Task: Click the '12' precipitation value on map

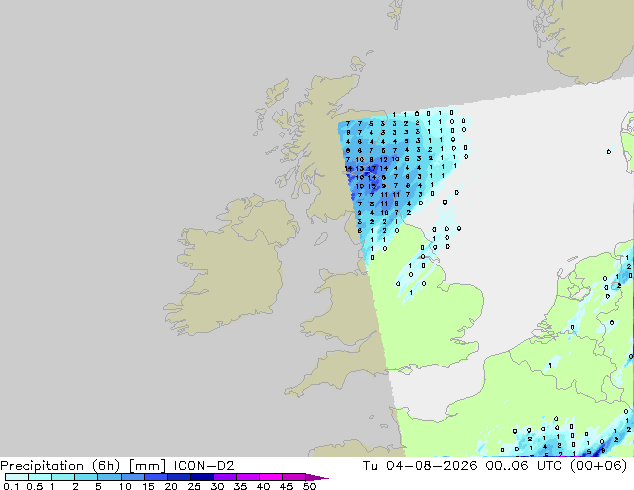Action: click(x=383, y=160)
